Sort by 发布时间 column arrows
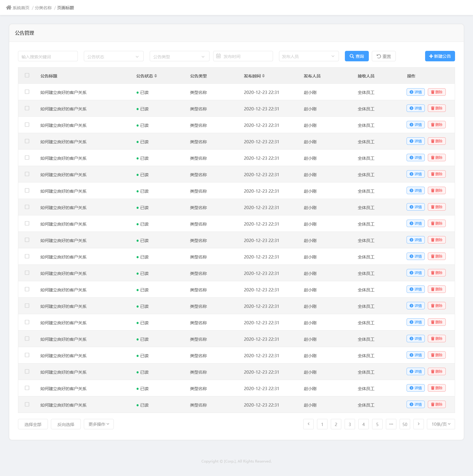473x476 pixels. tap(263, 76)
